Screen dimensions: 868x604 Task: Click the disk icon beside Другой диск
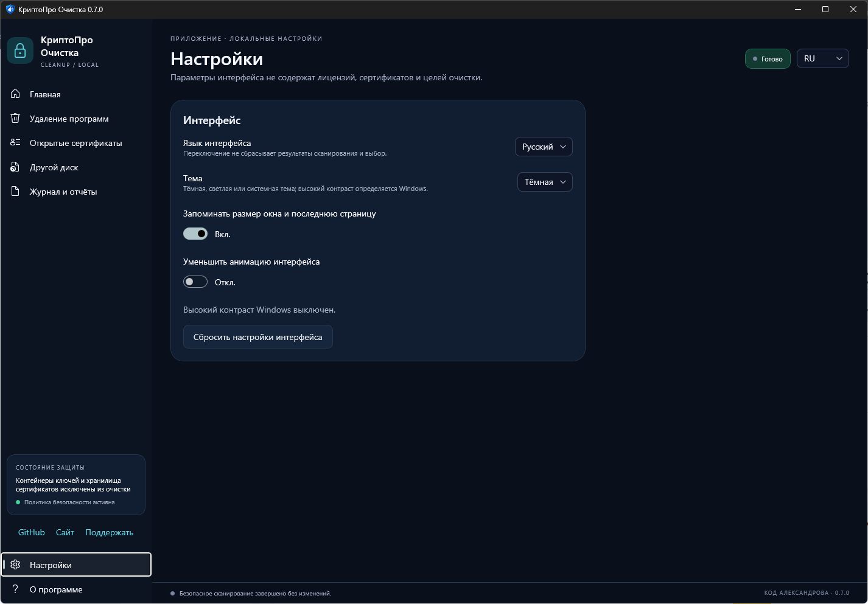(x=16, y=167)
